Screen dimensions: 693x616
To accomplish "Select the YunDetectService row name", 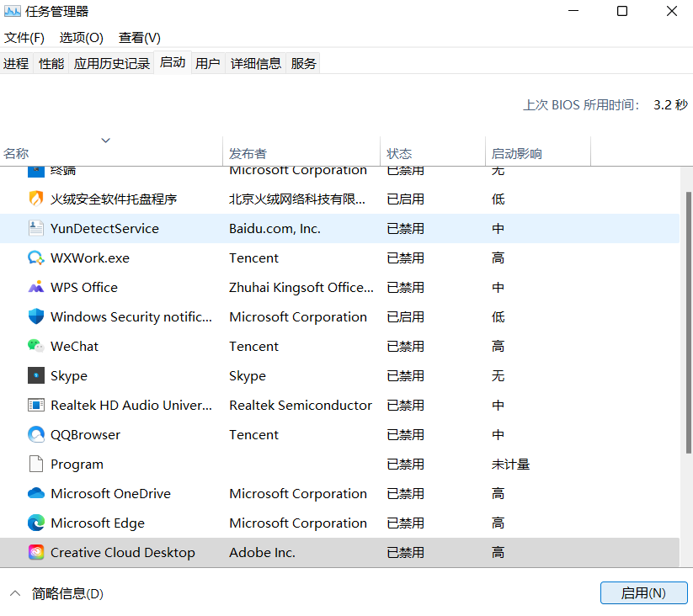I will pos(104,229).
